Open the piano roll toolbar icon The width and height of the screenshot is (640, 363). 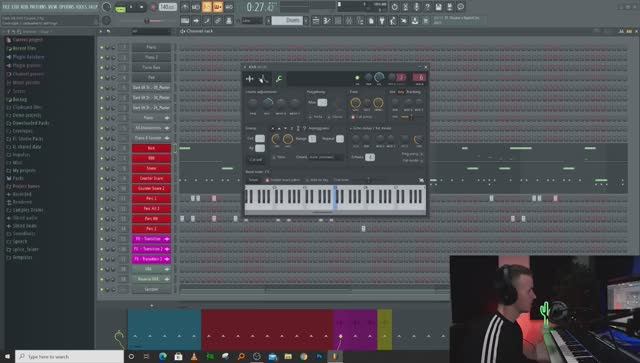[x=327, y=20]
